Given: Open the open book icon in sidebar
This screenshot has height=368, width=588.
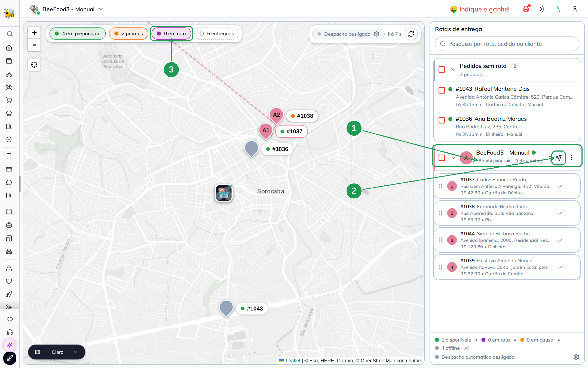Looking at the screenshot, I should point(9,212).
